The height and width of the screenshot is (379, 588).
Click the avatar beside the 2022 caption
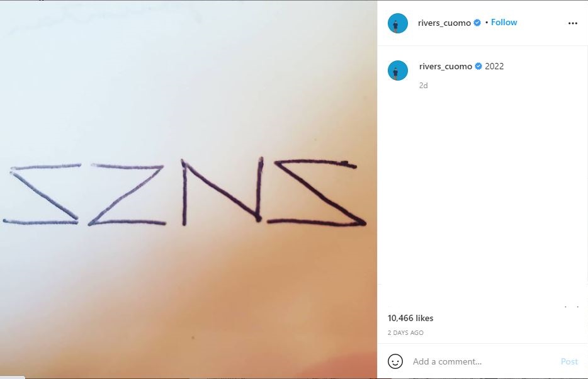[x=397, y=71]
